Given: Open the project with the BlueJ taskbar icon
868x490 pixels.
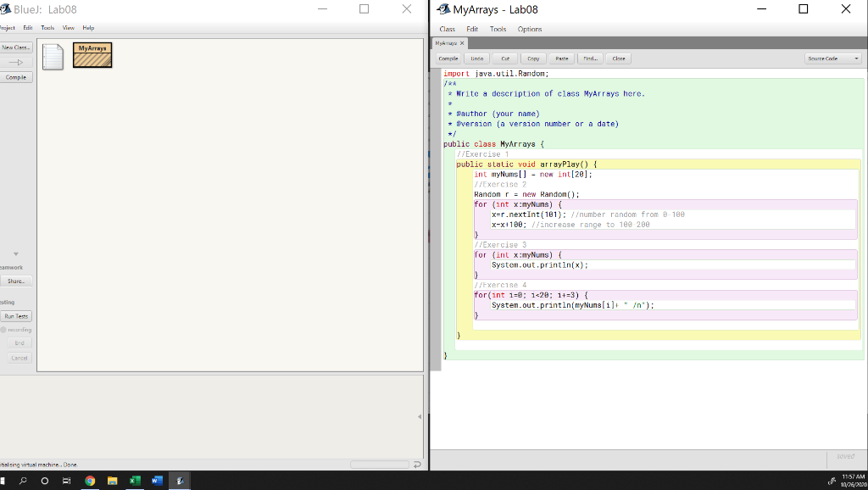Looking at the screenshot, I should pos(179,481).
